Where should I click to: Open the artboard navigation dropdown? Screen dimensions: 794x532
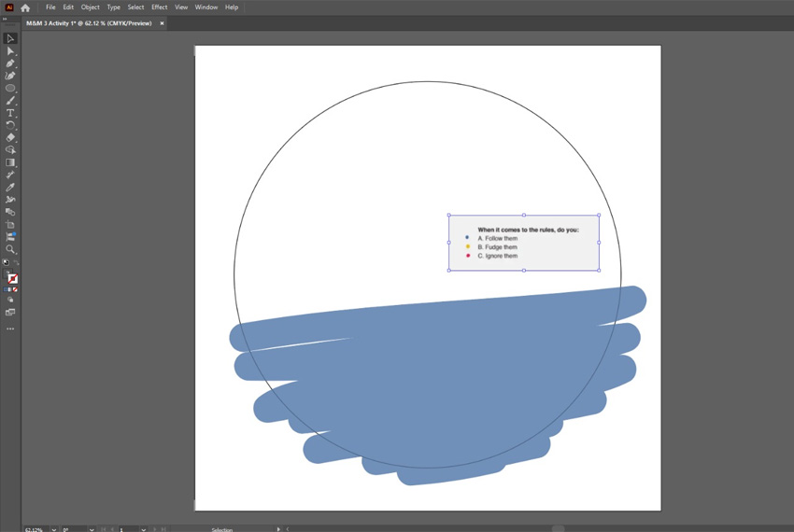click(x=144, y=529)
